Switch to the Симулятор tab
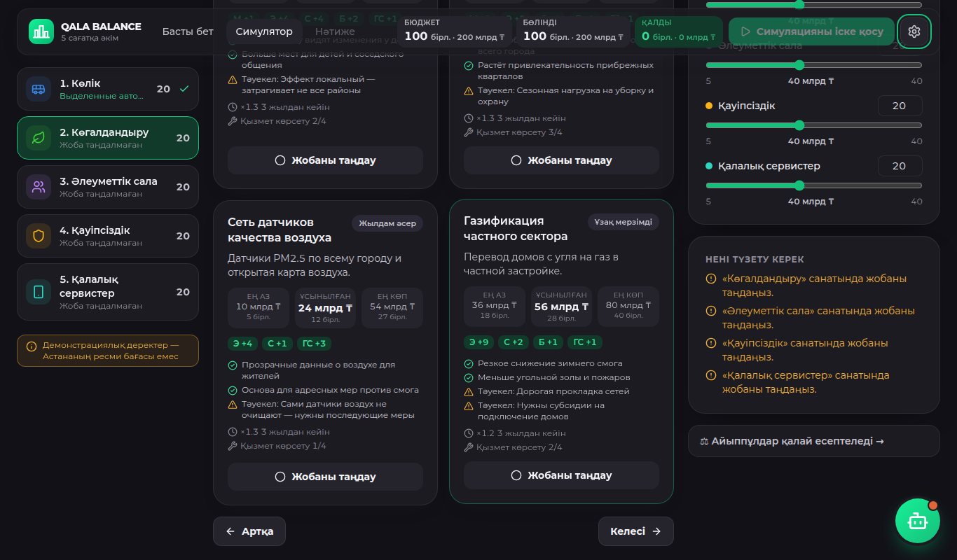 point(264,31)
